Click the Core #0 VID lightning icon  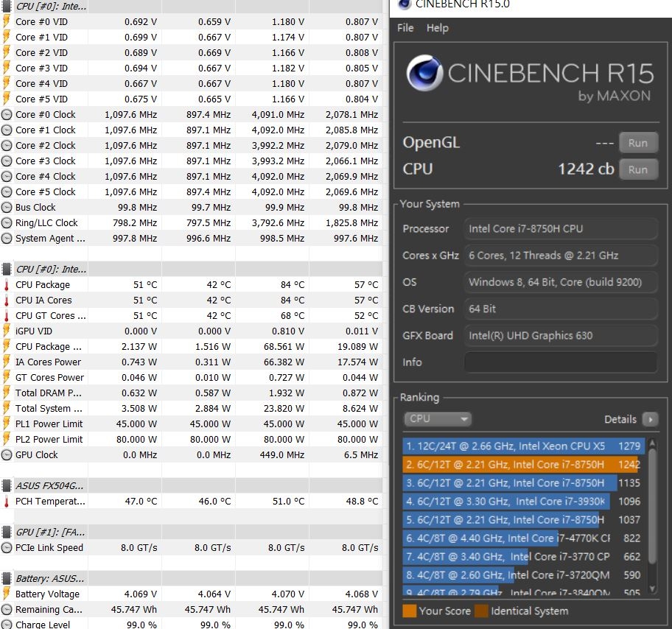click(7, 21)
